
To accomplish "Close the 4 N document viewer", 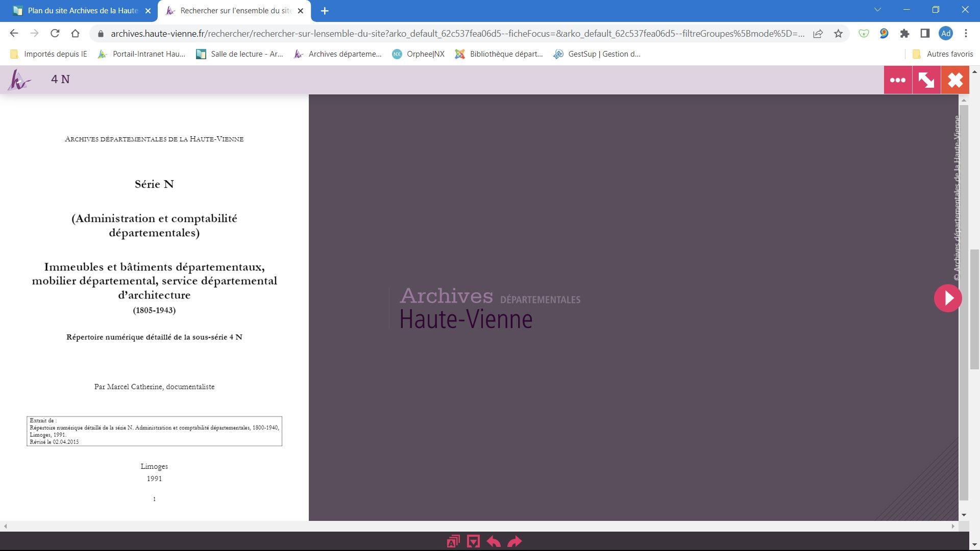I will pos(955,80).
